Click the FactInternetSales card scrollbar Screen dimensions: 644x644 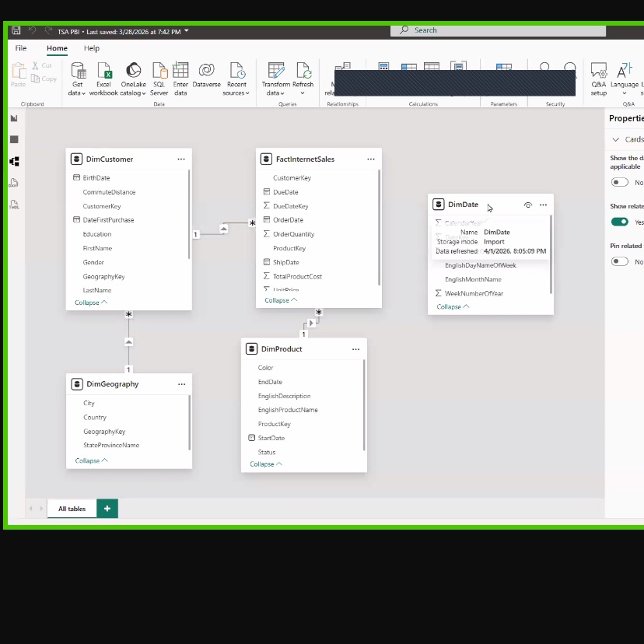379,228
